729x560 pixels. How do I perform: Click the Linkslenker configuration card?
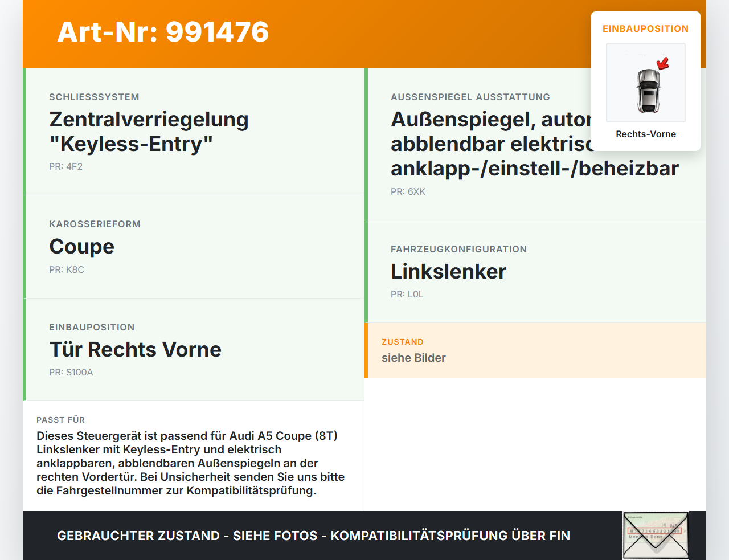point(535,272)
